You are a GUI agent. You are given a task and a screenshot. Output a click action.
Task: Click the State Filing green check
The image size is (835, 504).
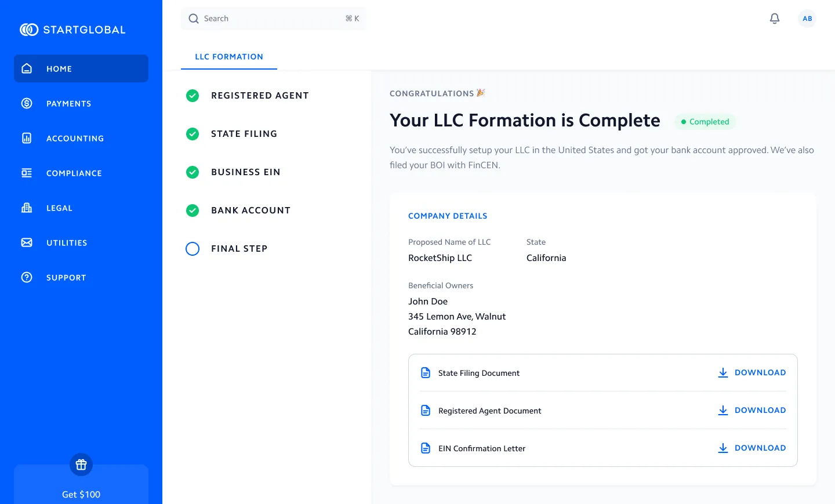(x=193, y=134)
